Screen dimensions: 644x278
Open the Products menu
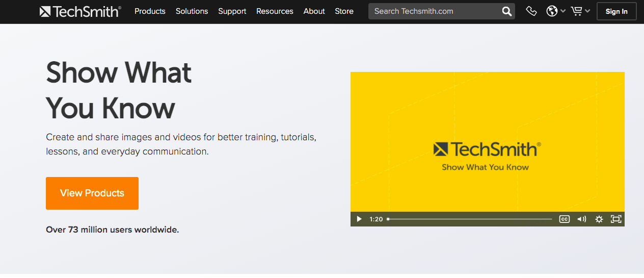(150, 11)
